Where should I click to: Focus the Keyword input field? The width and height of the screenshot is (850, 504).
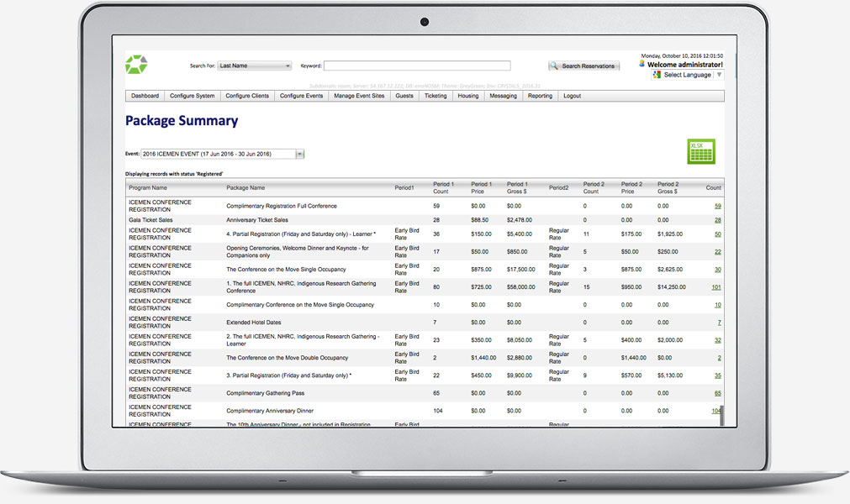[417, 66]
